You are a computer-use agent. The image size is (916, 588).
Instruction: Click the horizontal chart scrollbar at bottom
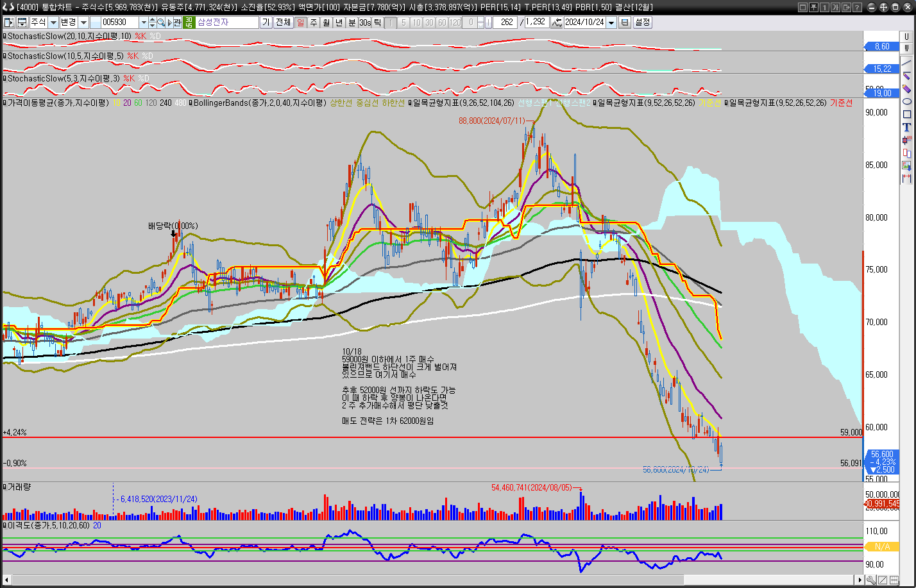click(433, 580)
